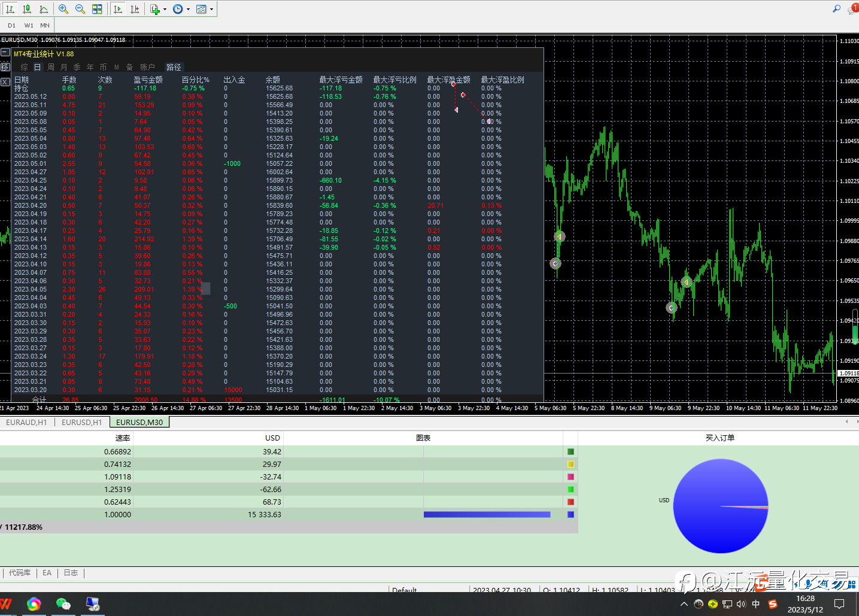Switch to M tab in statistics
The image size is (859, 616).
(117, 67)
